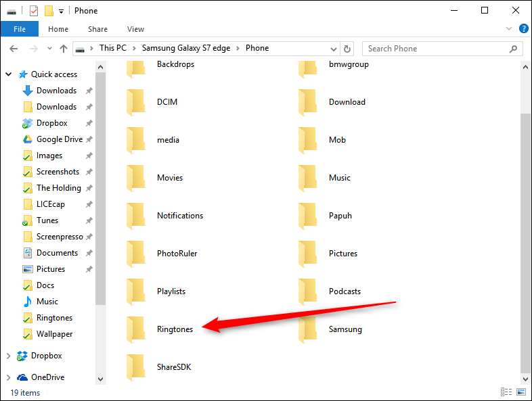Click sidebar scrollbar up arrow

click(x=100, y=67)
